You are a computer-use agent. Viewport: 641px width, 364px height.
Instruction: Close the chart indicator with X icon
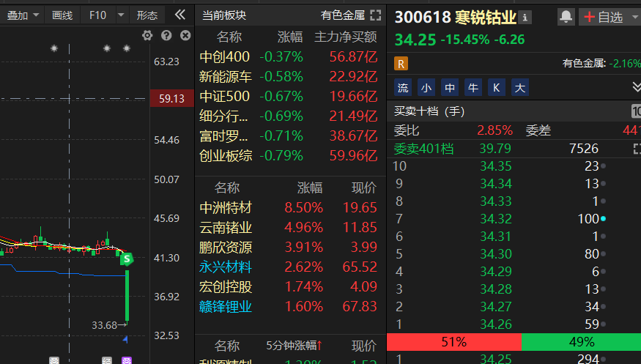pos(185,35)
